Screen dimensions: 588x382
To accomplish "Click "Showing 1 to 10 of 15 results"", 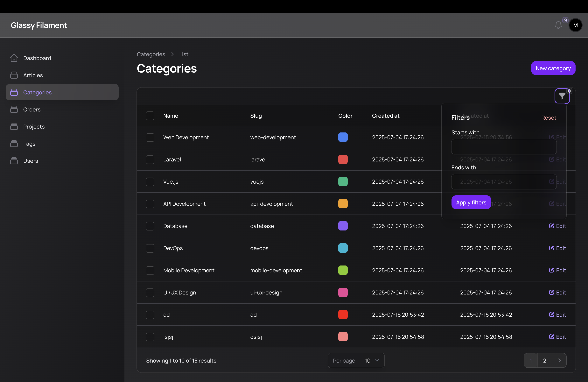I will [x=181, y=360].
